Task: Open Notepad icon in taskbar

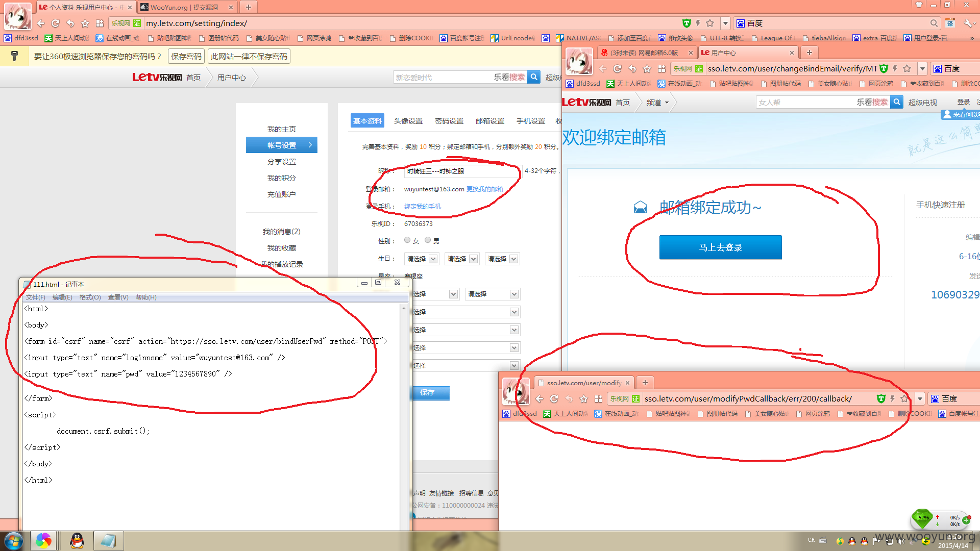Action: coord(108,541)
